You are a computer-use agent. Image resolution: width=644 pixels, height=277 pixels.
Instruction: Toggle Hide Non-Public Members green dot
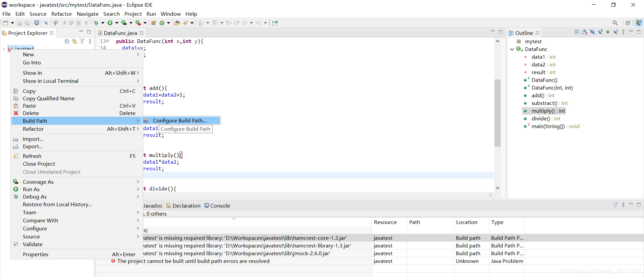608,32
